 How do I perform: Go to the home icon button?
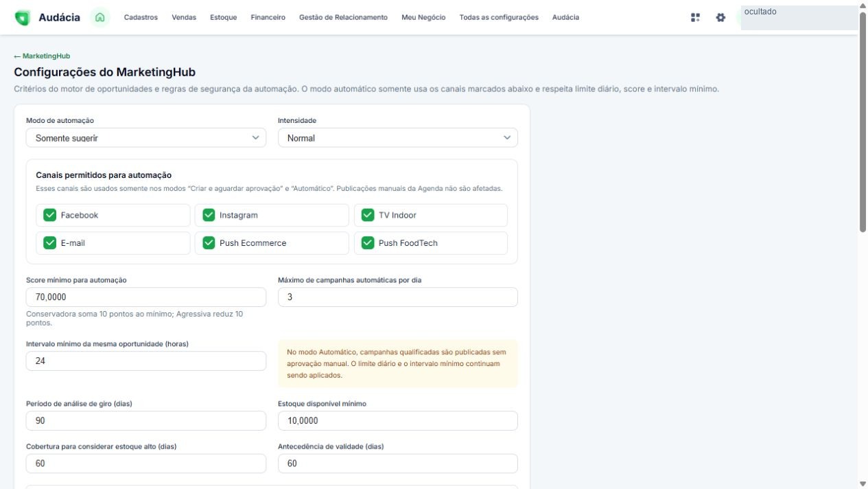click(x=100, y=17)
